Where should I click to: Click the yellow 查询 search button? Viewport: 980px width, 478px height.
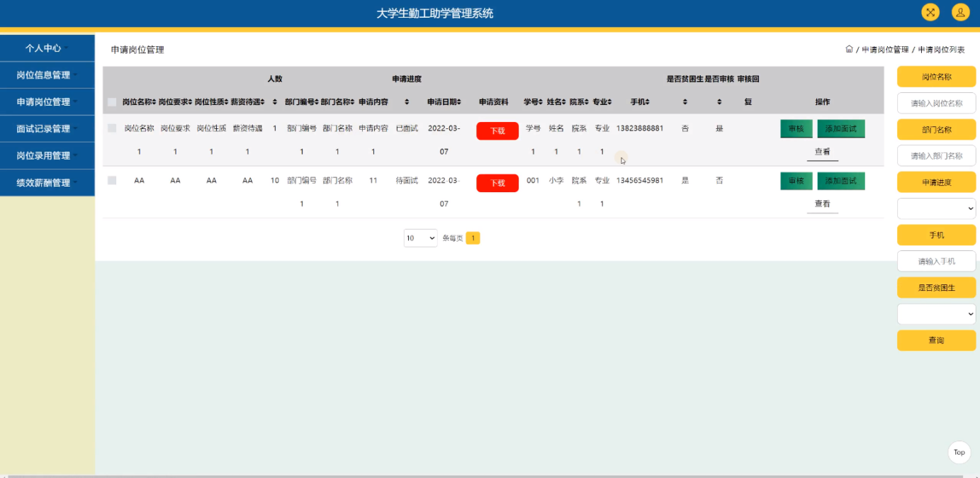(936, 340)
